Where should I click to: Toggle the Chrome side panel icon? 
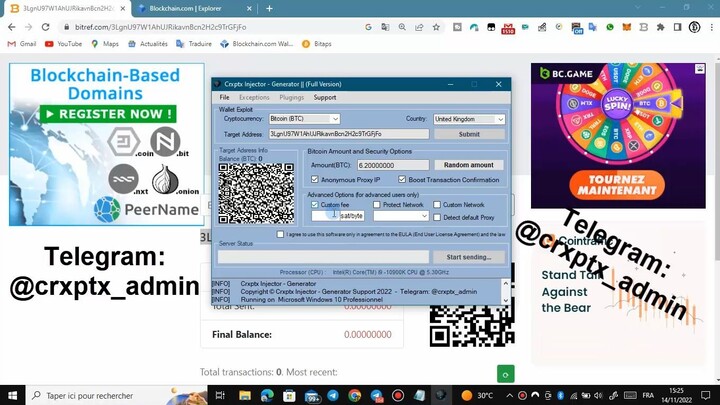(677, 27)
